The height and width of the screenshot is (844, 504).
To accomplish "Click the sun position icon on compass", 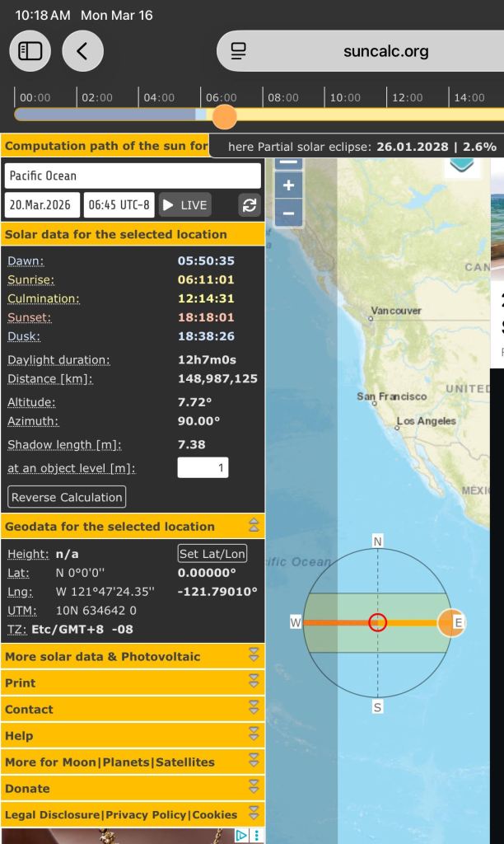I will click(450, 622).
